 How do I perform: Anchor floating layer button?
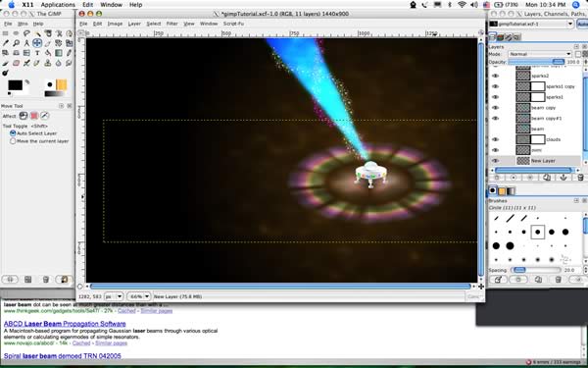(x=563, y=178)
